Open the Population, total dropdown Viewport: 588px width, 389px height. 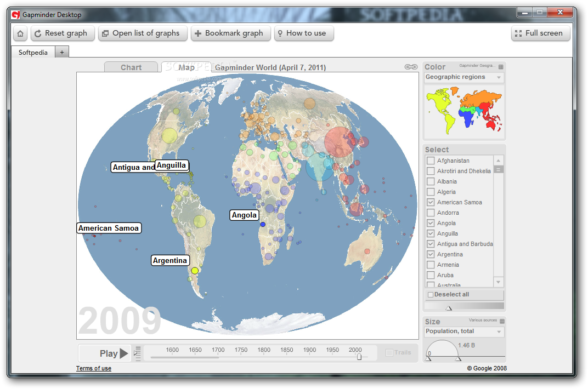pos(464,331)
